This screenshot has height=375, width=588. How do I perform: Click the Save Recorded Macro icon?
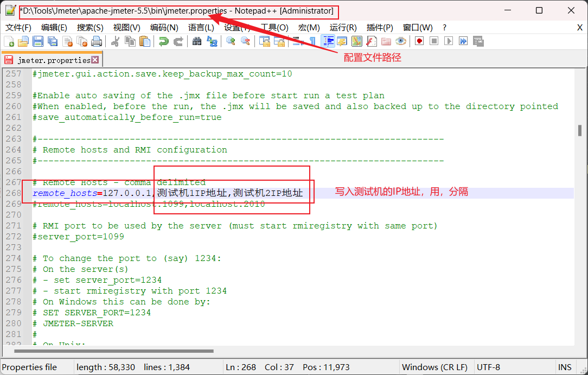pos(478,41)
